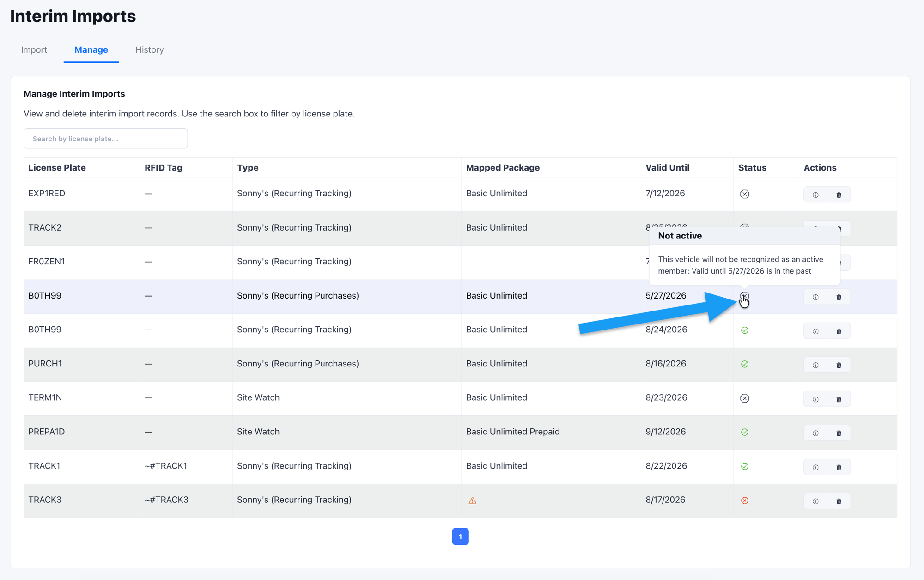The width and height of the screenshot is (924, 580).
Task: View info for B0TH99 Recurring Tracking record
Action: pyautogui.click(x=815, y=331)
